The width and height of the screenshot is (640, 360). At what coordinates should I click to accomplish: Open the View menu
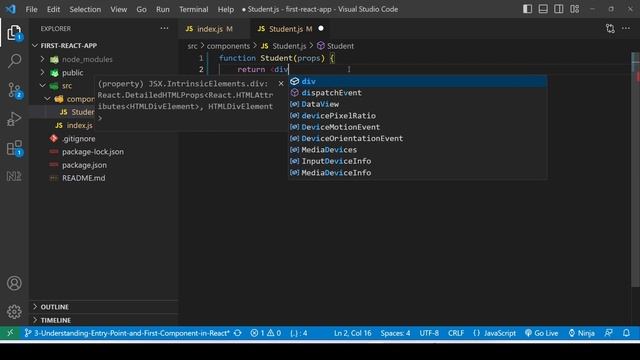118,9
